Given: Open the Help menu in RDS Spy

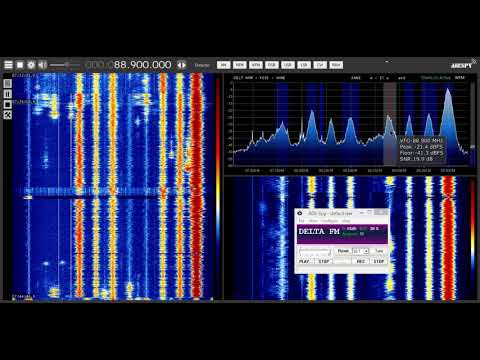Looking at the screenshot, I should click(x=346, y=221).
